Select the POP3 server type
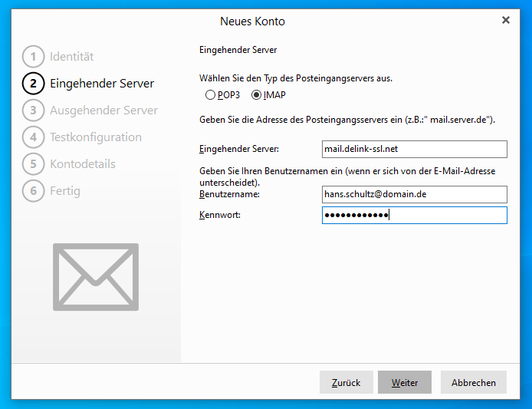Image resolution: width=532 pixels, height=409 pixels. [x=210, y=95]
